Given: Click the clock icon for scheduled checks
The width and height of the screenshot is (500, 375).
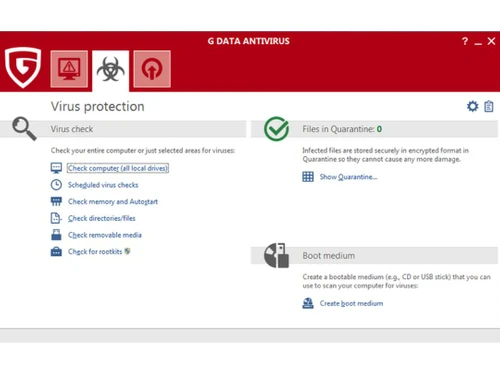Looking at the screenshot, I should click(56, 185).
